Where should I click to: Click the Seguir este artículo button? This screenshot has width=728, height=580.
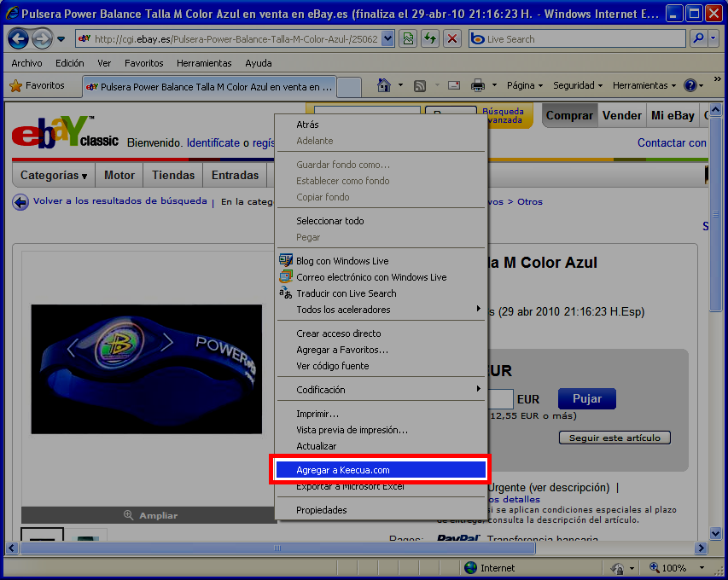[614, 438]
